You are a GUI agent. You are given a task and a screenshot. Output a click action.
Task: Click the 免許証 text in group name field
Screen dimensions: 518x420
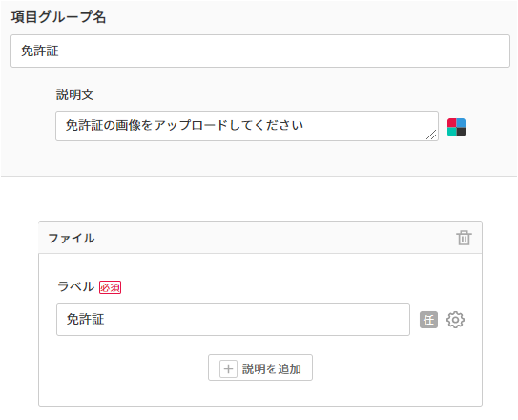tap(40, 51)
